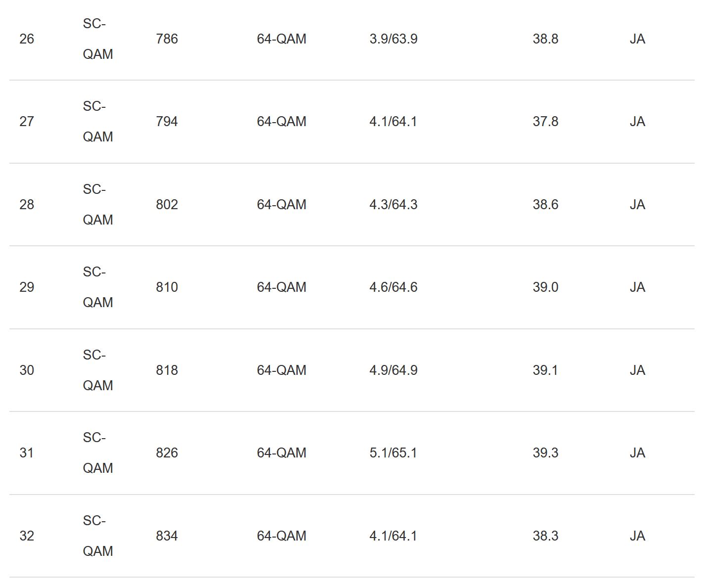Click the 3.9/63.9 power level cell
This screenshot has height=588, width=708.
pyautogui.click(x=393, y=39)
